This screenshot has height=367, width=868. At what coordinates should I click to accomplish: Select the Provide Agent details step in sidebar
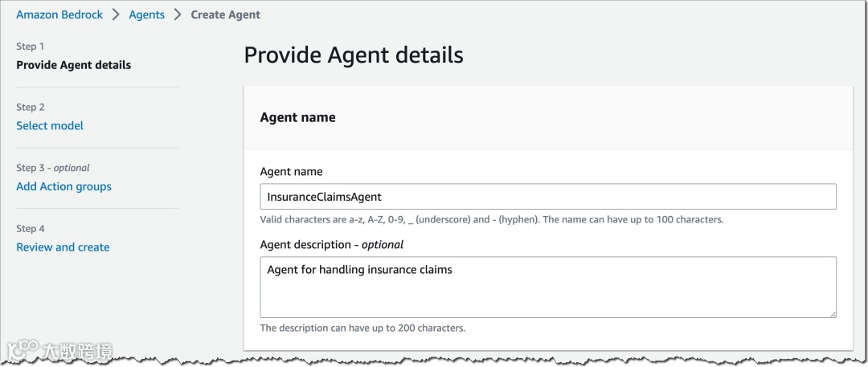coord(73,65)
